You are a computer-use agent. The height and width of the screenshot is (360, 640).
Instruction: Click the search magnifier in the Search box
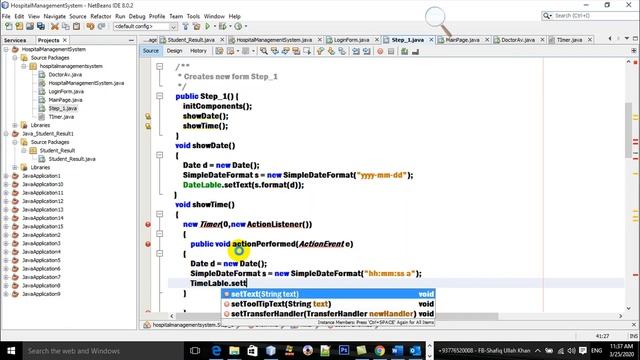pos(547,16)
